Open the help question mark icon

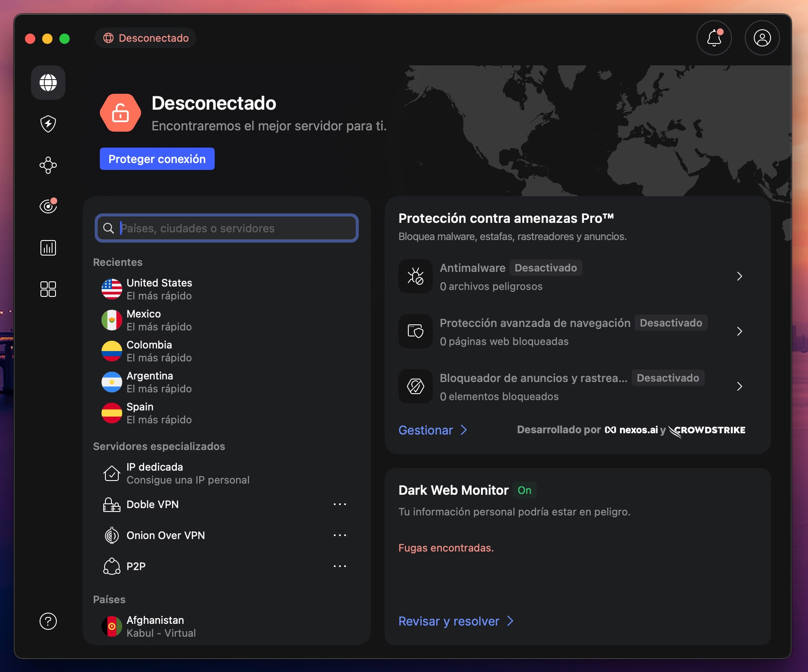pyautogui.click(x=48, y=621)
